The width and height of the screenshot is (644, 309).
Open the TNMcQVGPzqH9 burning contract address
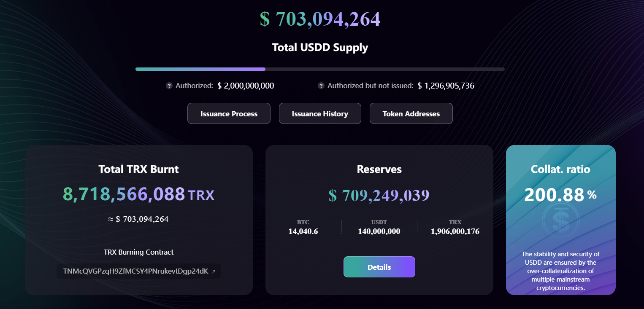coord(135,271)
